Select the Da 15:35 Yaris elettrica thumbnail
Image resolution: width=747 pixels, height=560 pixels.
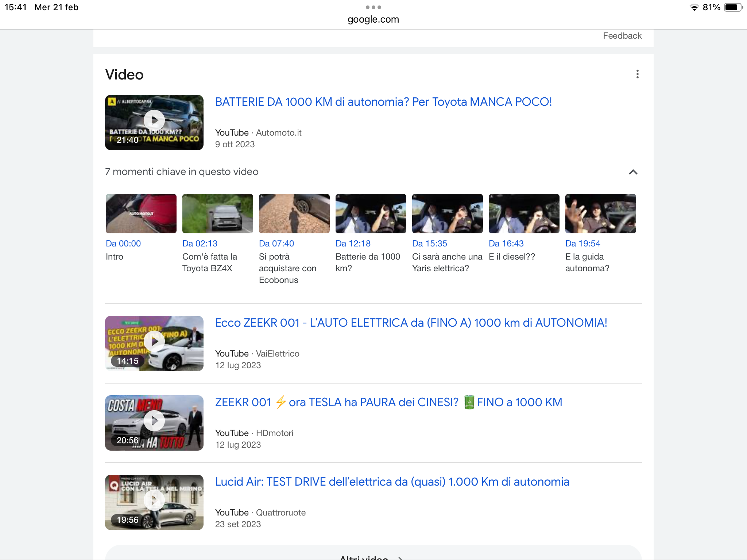point(447,214)
